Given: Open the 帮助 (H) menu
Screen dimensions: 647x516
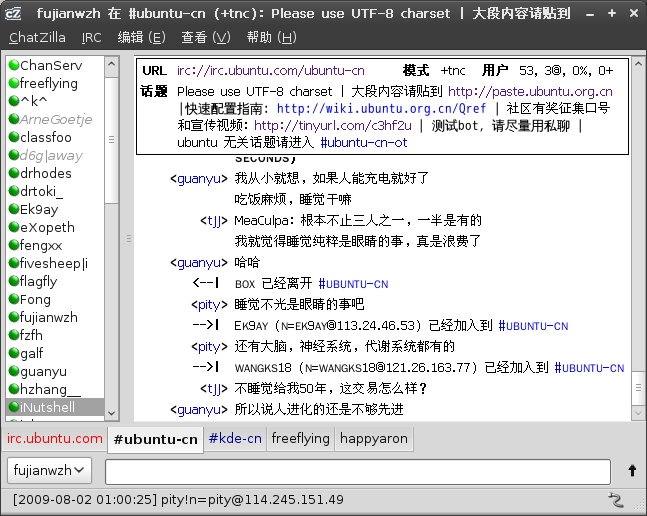Looking at the screenshot, I should [x=272, y=38].
